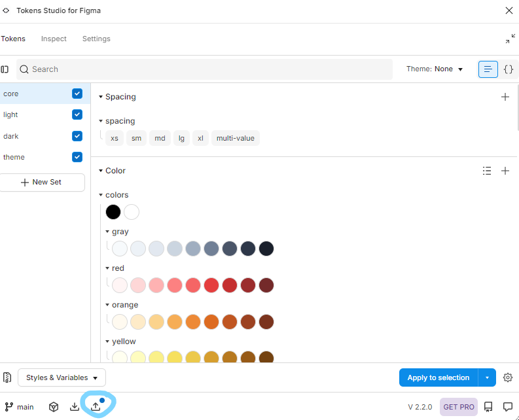Collapse the gray color group

coord(107,232)
